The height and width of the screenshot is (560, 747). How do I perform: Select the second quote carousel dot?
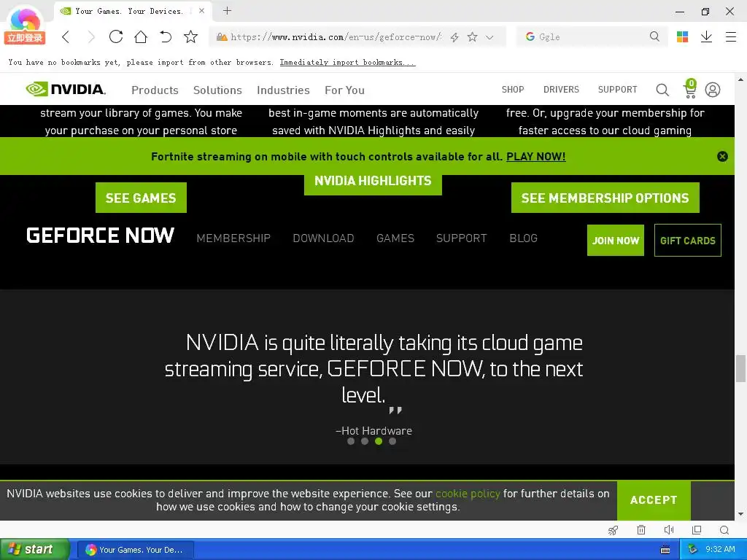365,441
